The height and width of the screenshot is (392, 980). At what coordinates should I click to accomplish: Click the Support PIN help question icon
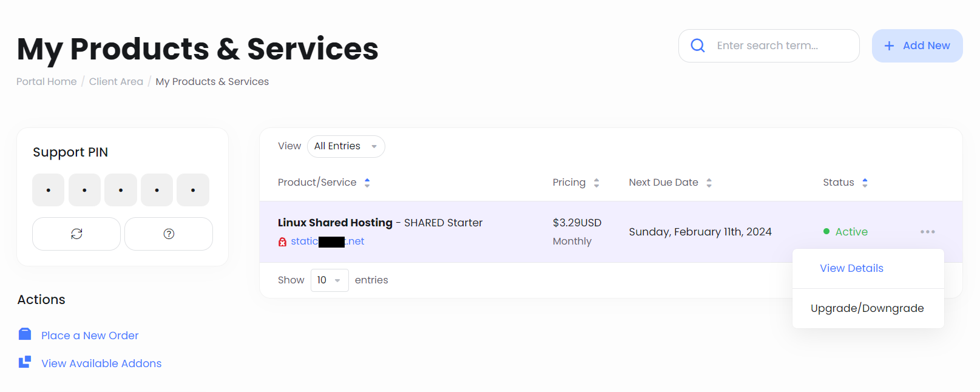[169, 234]
